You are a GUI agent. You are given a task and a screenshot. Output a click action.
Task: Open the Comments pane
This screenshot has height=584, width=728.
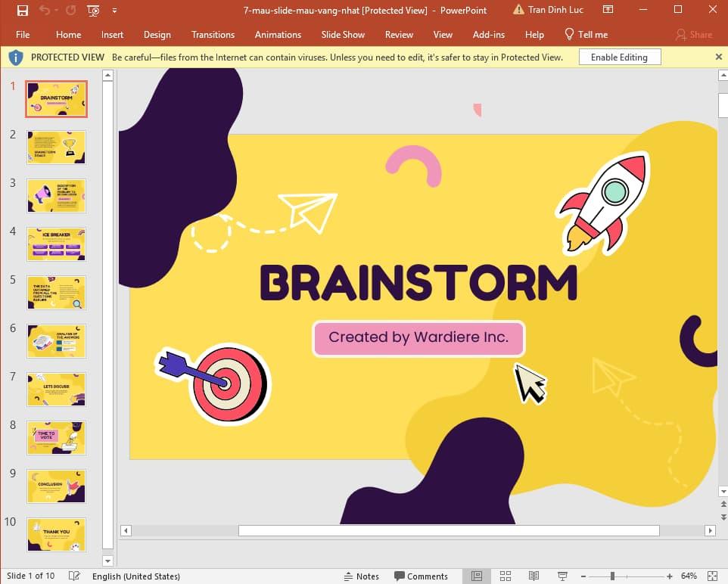coord(422,576)
